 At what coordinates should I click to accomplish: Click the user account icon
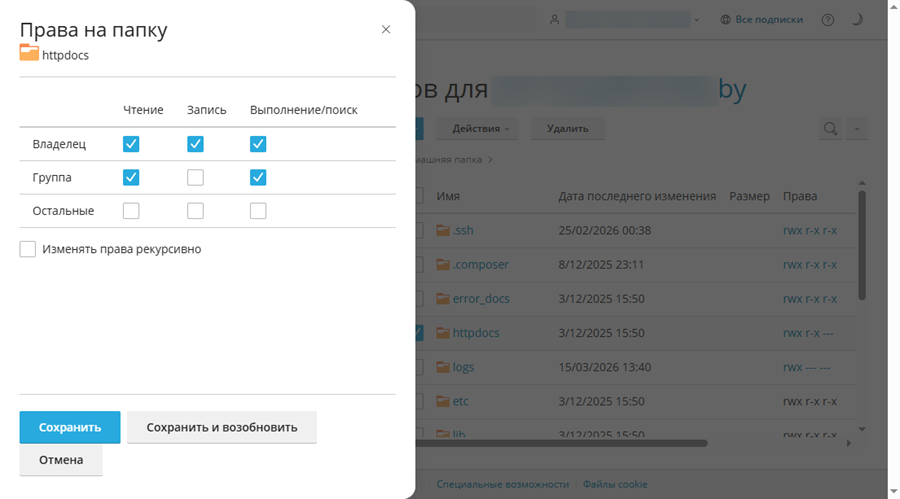[x=555, y=19]
